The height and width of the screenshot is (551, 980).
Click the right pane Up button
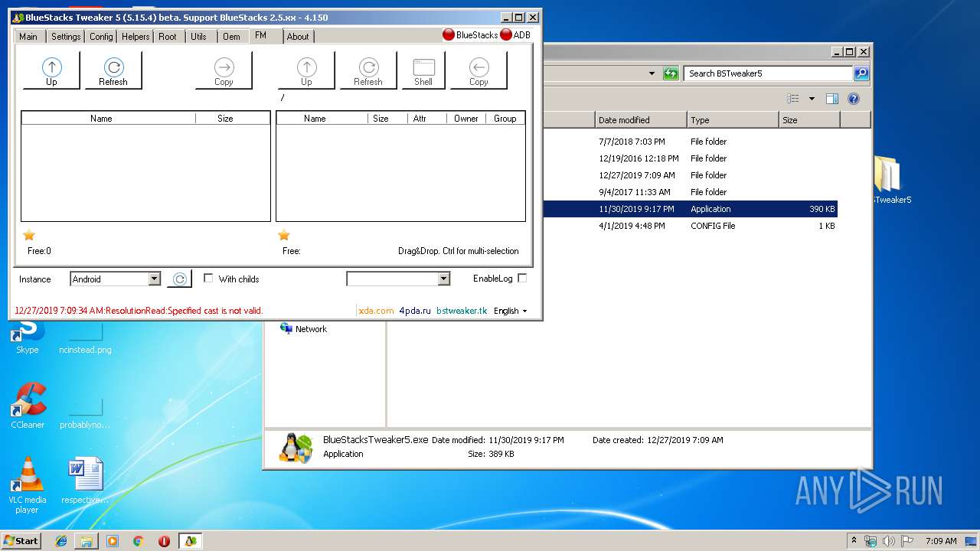point(306,70)
